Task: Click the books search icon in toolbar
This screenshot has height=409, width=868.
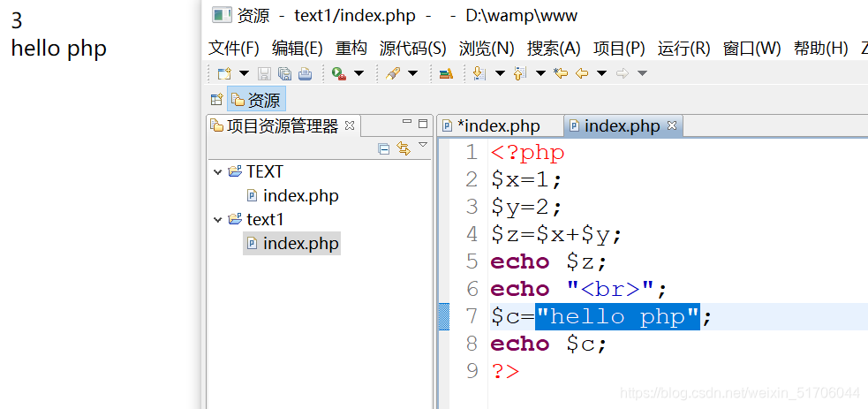Action: coord(446,73)
